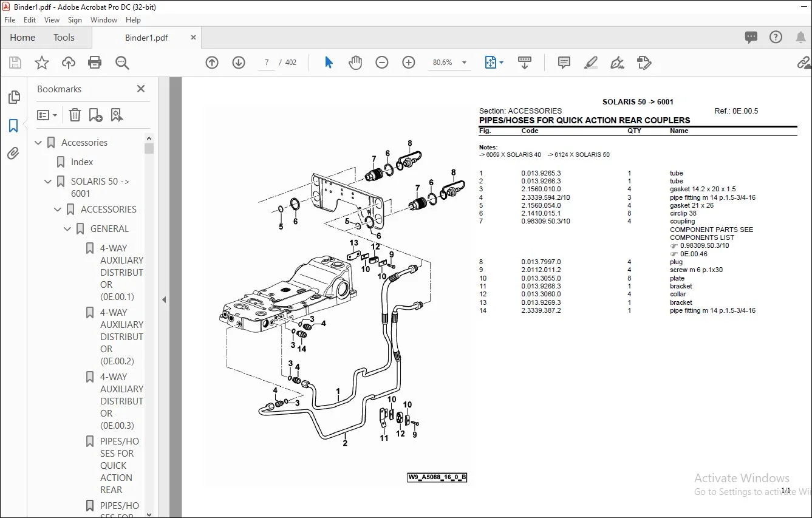Click the 'Ref.: 0E.00.5' text
This screenshot has width=812, height=518.
tap(737, 111)
